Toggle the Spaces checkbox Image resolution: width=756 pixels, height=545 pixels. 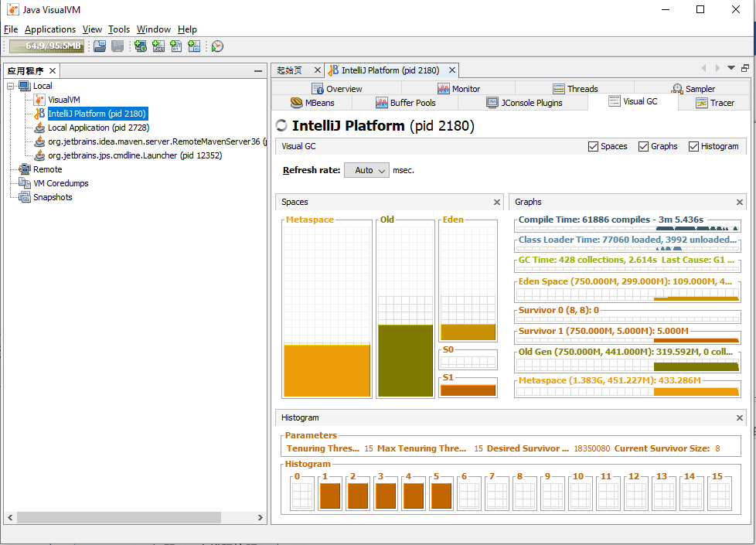[x=594, y=147]
